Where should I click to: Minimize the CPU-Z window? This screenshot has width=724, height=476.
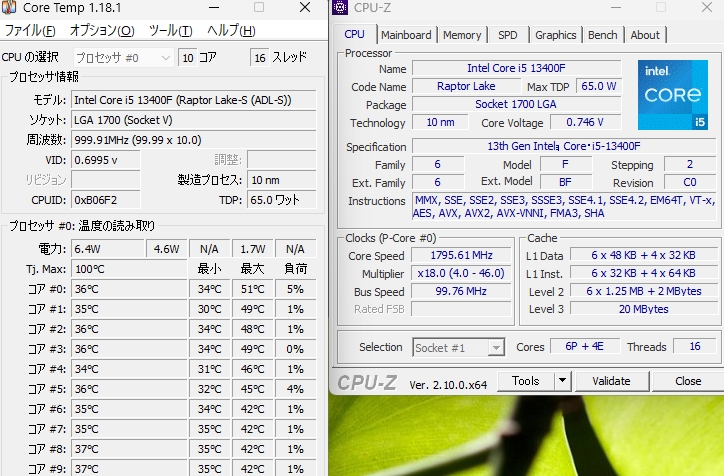pos(615,7)
